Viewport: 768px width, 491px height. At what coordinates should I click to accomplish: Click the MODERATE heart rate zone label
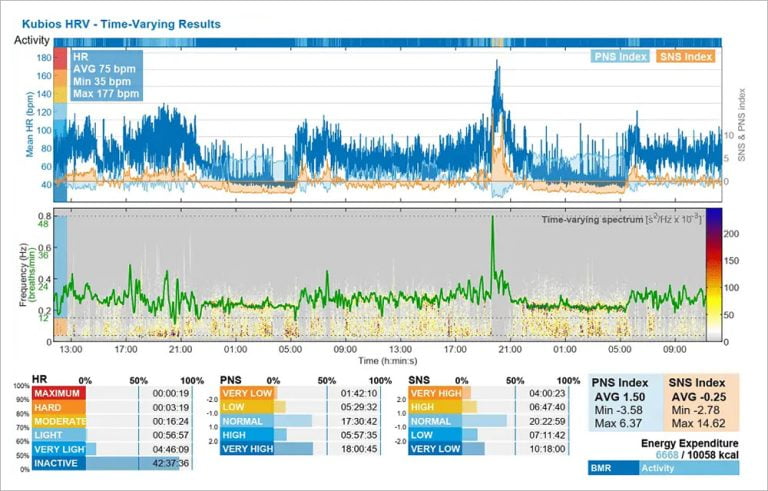59,421
